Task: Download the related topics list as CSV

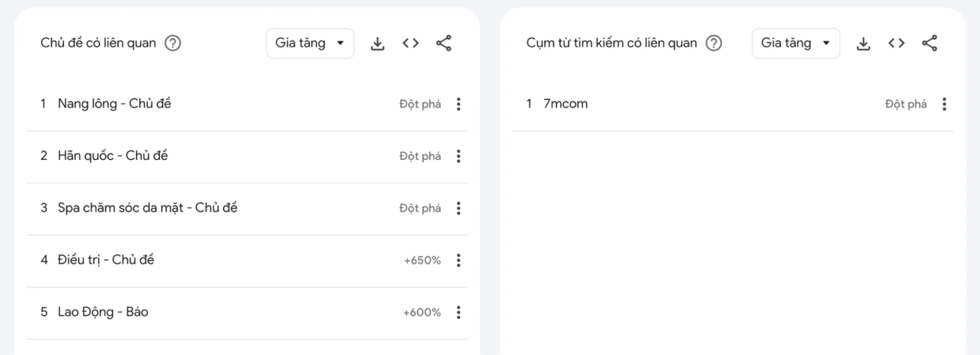Action: coord(377,43)
